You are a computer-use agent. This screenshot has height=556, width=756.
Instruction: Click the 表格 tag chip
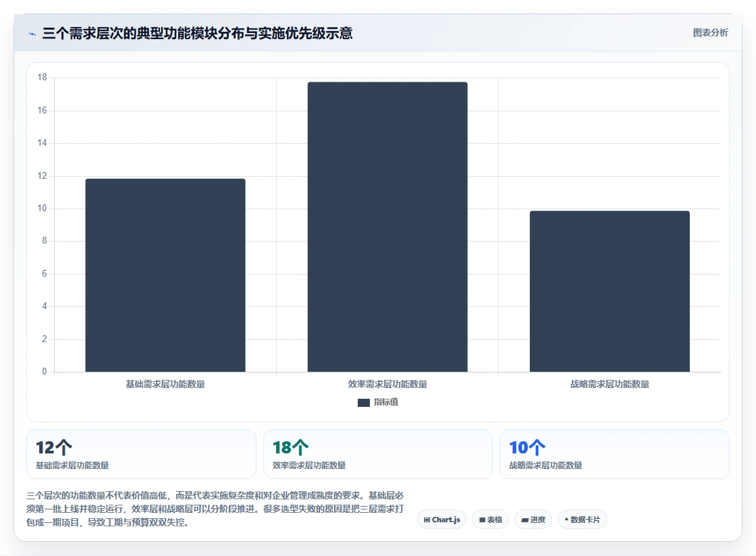pyautogui.click(x=490, y=520)
